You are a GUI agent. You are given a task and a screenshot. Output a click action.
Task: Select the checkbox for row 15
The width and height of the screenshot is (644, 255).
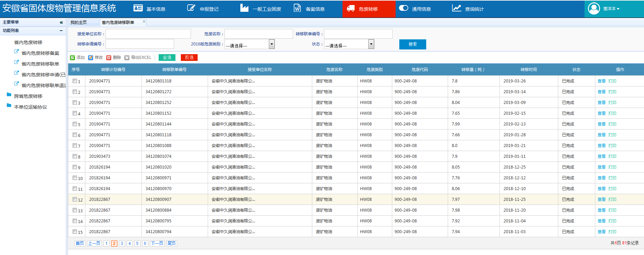75,231
